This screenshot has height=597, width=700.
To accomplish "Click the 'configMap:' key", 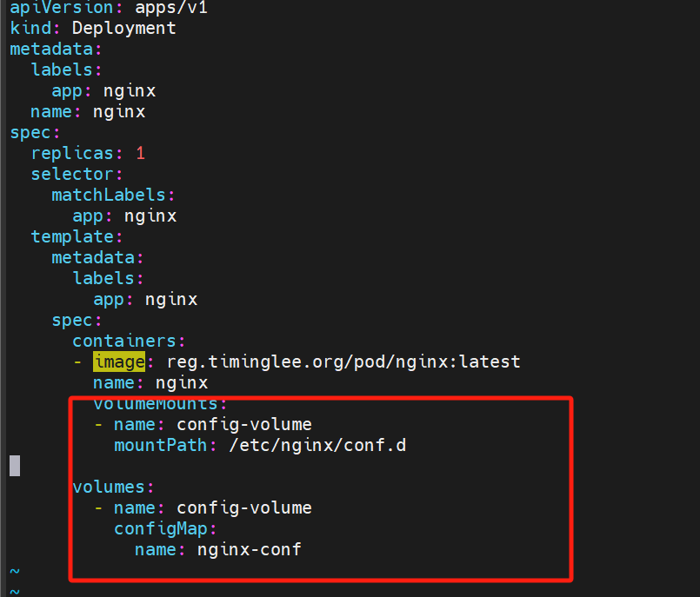I will pyautogui.click(x=165, y=528).
